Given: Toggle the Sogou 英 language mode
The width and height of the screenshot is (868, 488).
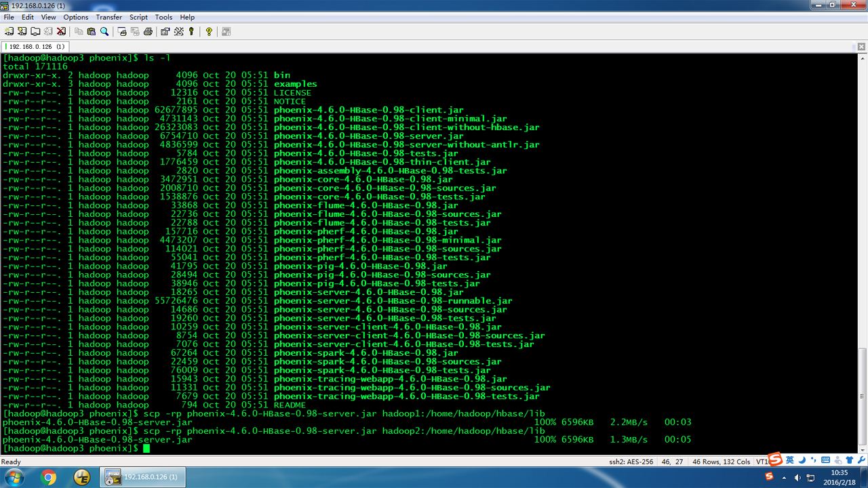Looking at the screenshot, I should 789,460.
